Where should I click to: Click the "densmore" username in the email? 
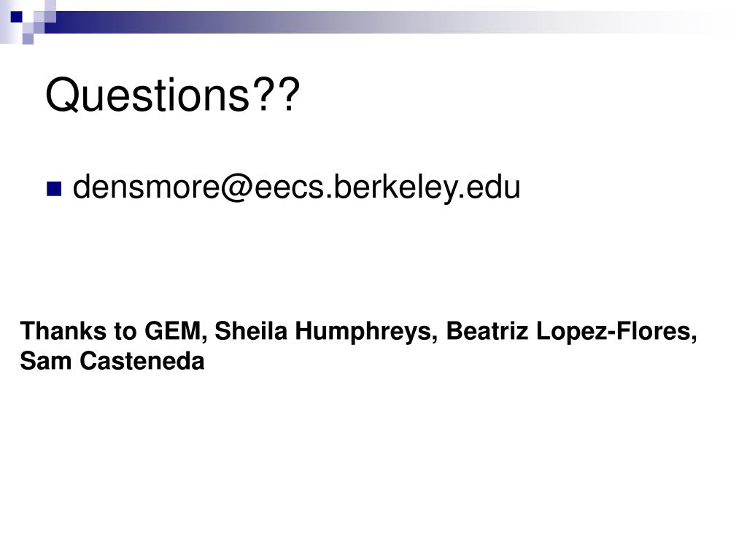pyautogui.click(x=146, y=186)
